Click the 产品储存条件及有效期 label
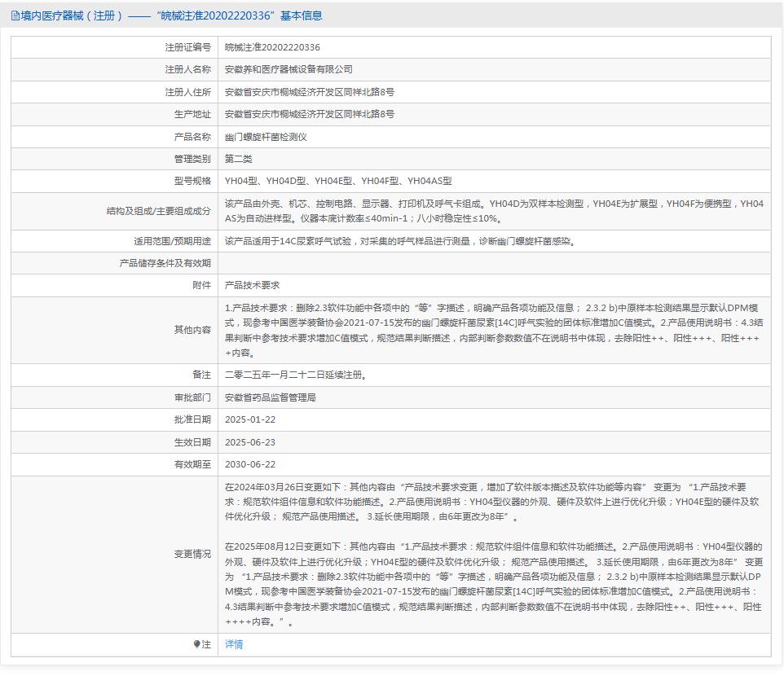784x676 pixels. [x=165, y=263]
